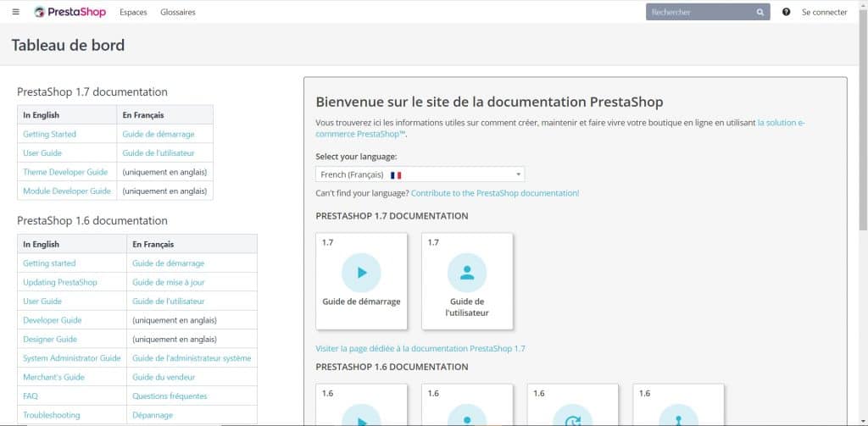This screenshot has width=868, height=426.
Task: Open 'FAQ' link
Action: pos(31,396)
